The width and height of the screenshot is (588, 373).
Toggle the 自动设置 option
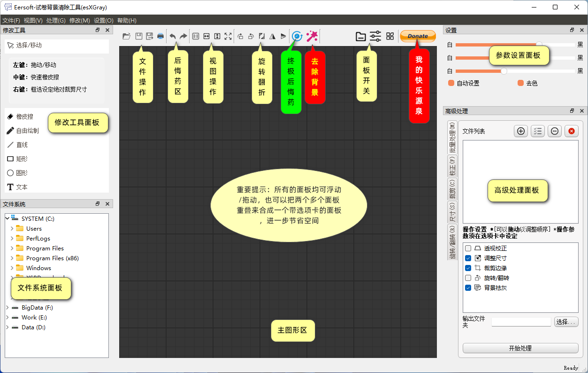tap(451, 83)
